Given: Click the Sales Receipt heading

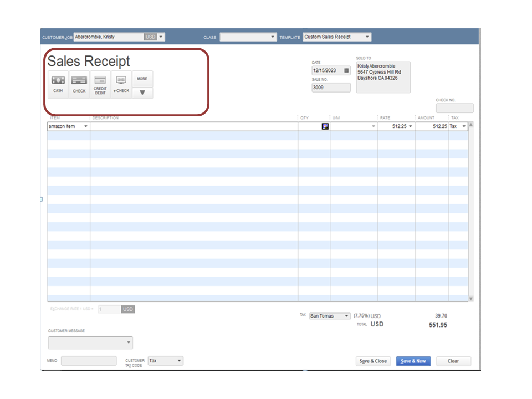Looking at the screenshot, I should click(x=89, y=61).
